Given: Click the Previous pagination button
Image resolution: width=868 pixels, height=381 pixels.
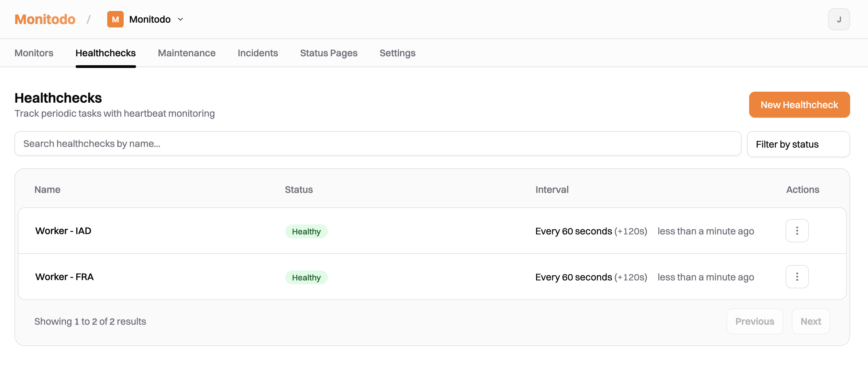Looking at the screenshot, I should (x=755, y=321).
